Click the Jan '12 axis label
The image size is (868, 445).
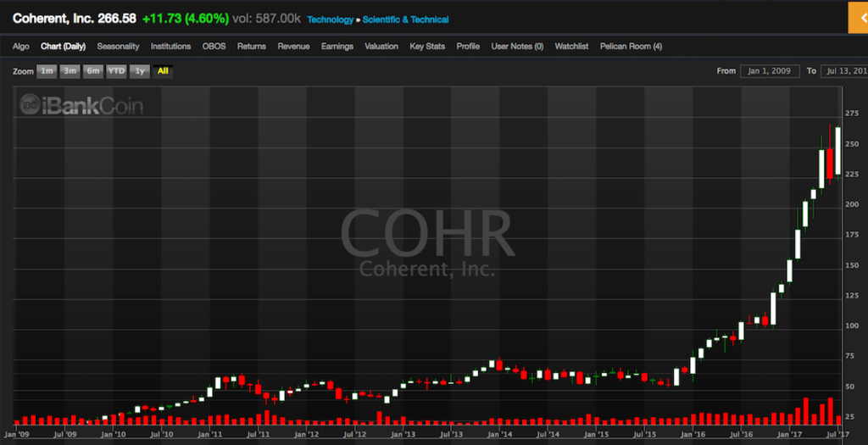click(305, 436)
